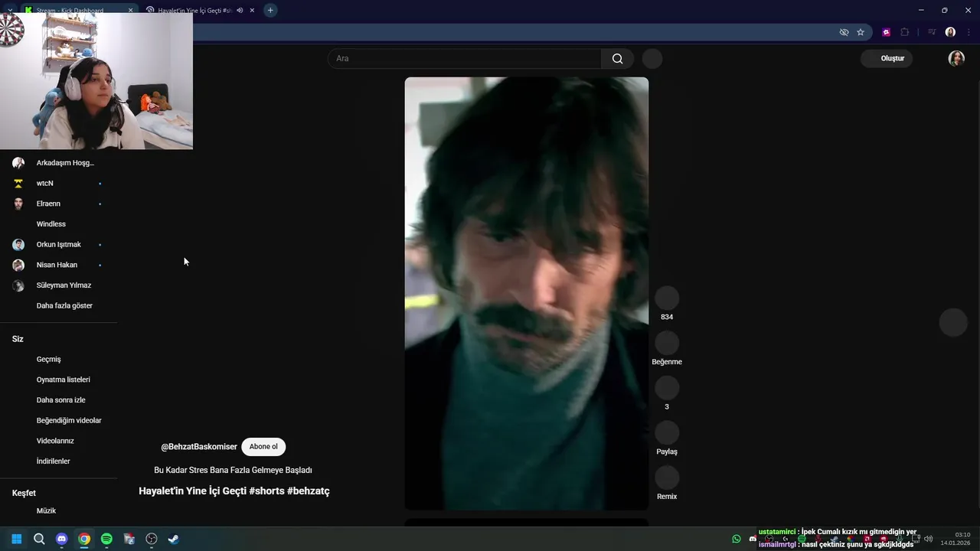Click the search magnifier button
Image resolution: width=980 pixels, height=551 pixels.
(x=617, y=59)
